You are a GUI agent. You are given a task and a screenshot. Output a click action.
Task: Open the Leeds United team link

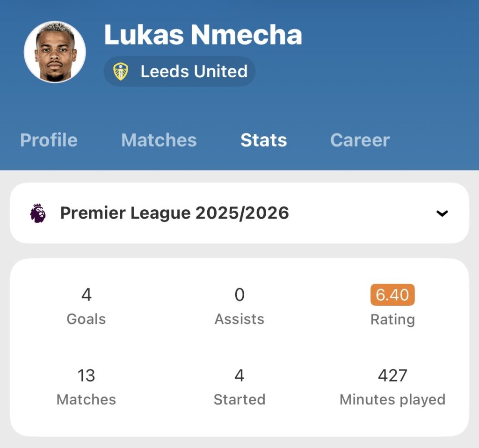click(x=194, y=72)
